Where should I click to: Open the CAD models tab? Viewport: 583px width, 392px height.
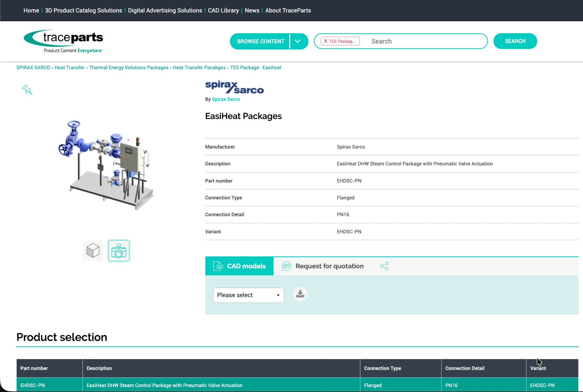tap(239, 266)
